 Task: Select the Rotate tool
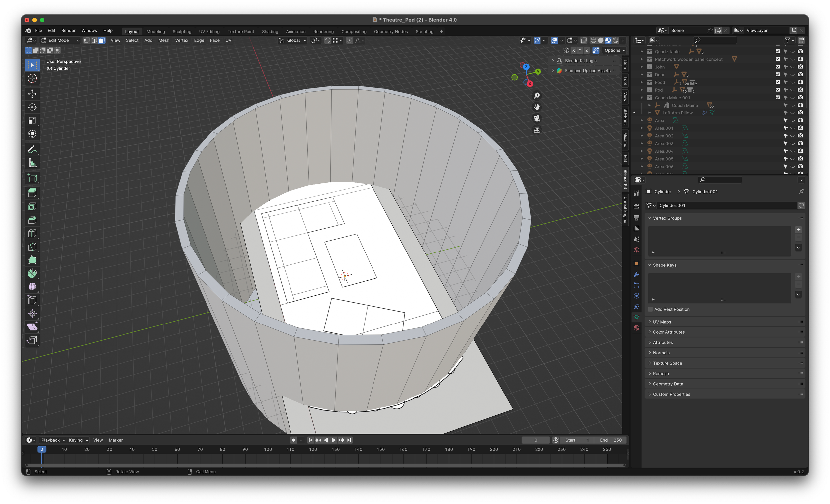32,107
